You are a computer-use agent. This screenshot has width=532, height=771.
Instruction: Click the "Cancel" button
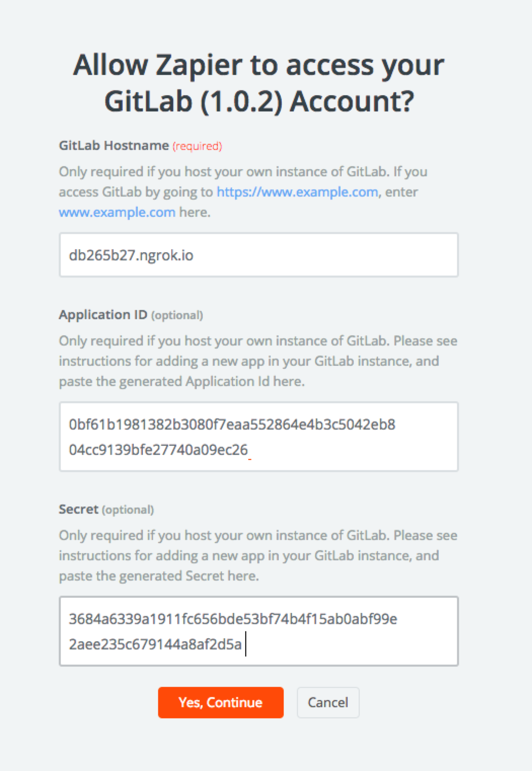328,703
